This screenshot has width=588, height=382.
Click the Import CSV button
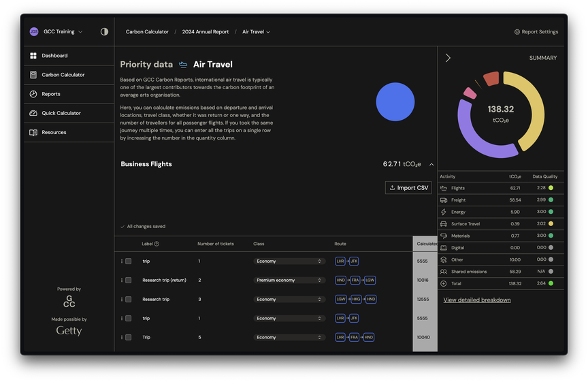408,188
